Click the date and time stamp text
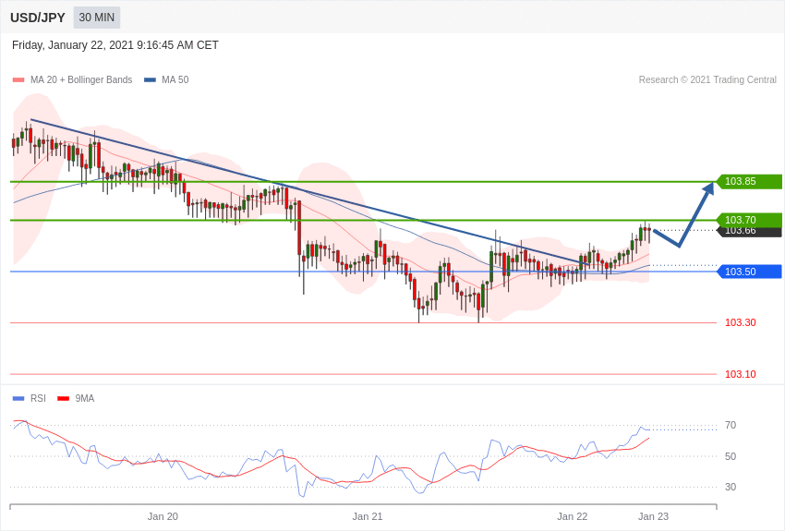The width and height of the screenshot is (785, 532). (x=115, y=45)
